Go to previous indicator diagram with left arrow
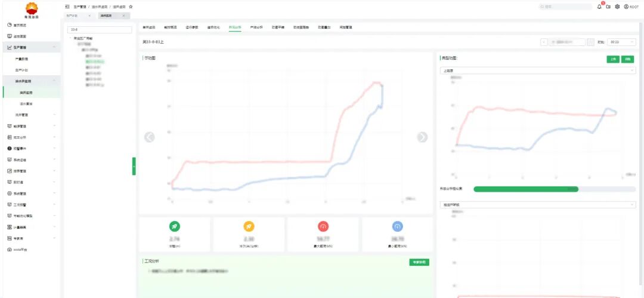This screenshot has width=644, height=298. point(150,137)
